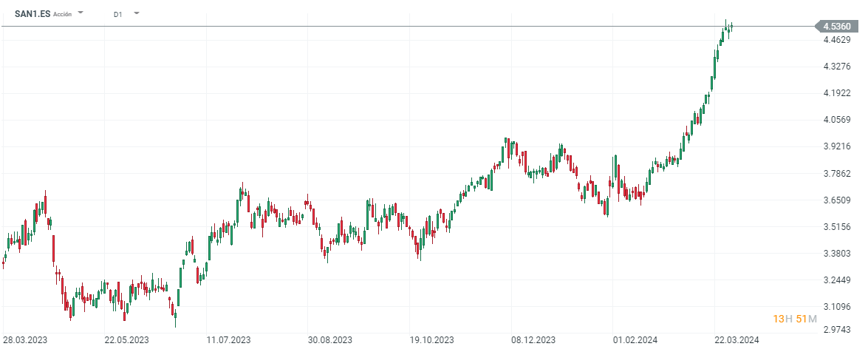Select the 08.12.2023 date label
The image size is (868, 352).
[x=533, y=340]
